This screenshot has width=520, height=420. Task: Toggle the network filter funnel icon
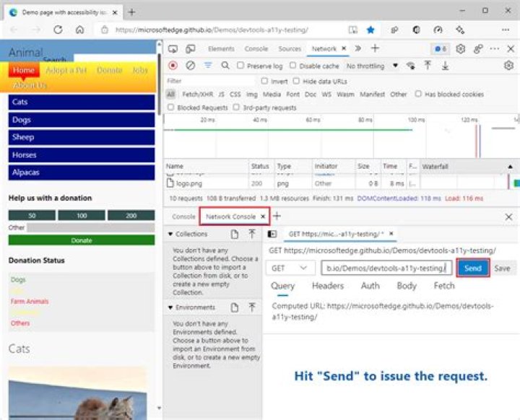pos(208,65)
